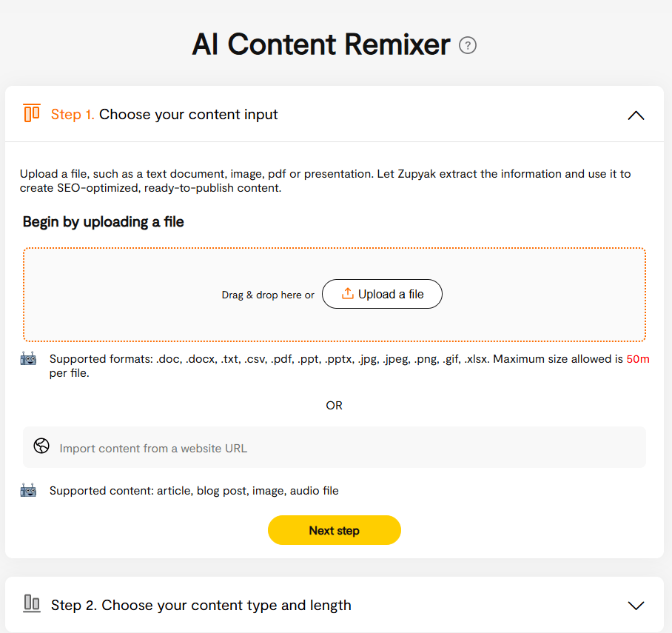The width and height of the screenshot is (672, 633).
Task: Click the upload arrow icon in the upload button
Action: (346, 293)
